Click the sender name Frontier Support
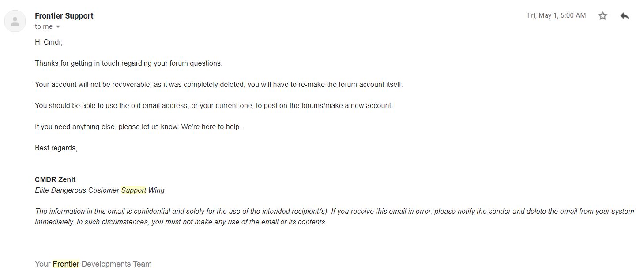Image resolution: width=644 pixels, height=268 pixels. click(x=64, y=16)
